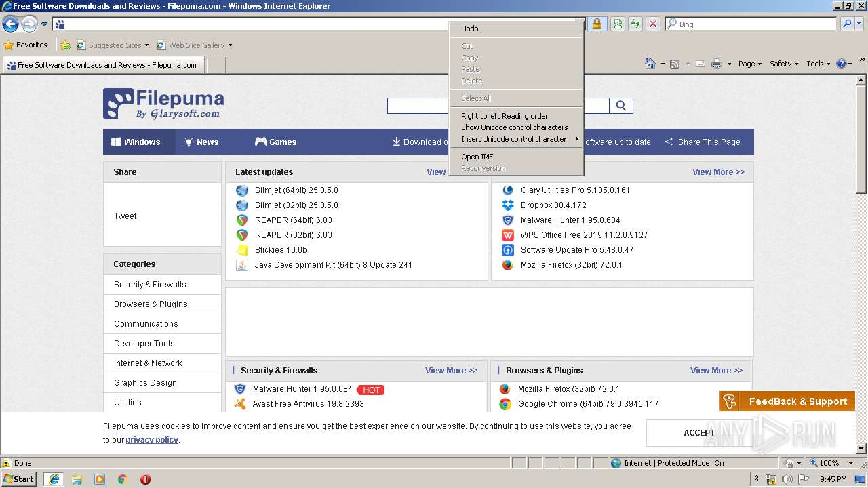Click the blue Help question mark icon
The height and width of the screenshot is (488, 868).
(x=842, y=64)
